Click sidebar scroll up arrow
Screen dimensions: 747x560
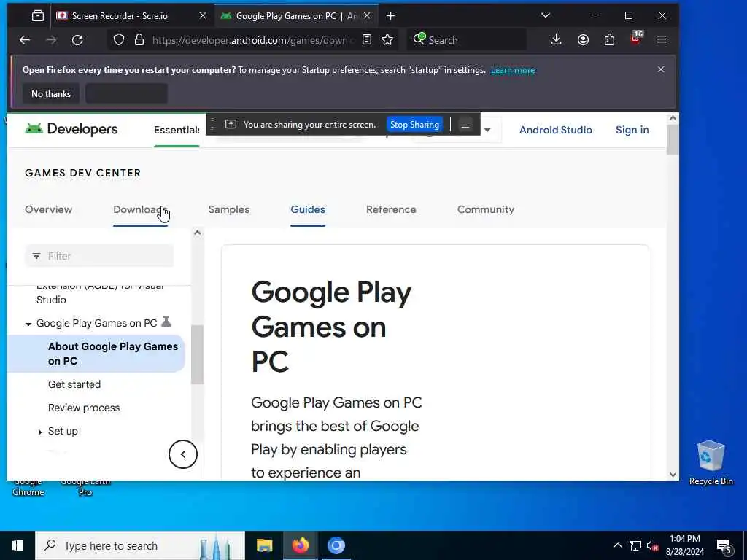197,233
